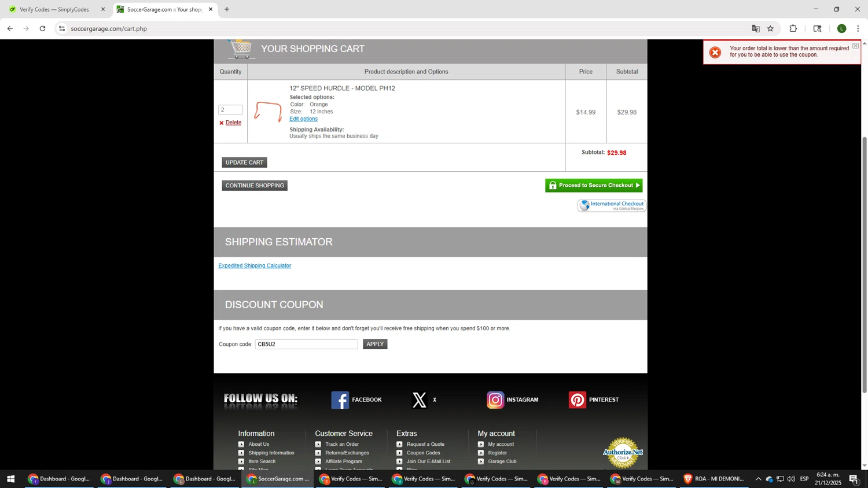Image resolution: width=868 pixels, height=488 pixels.
Task: Switch to SoccerGarage.com taskbar window
Action: click(278, 479)
